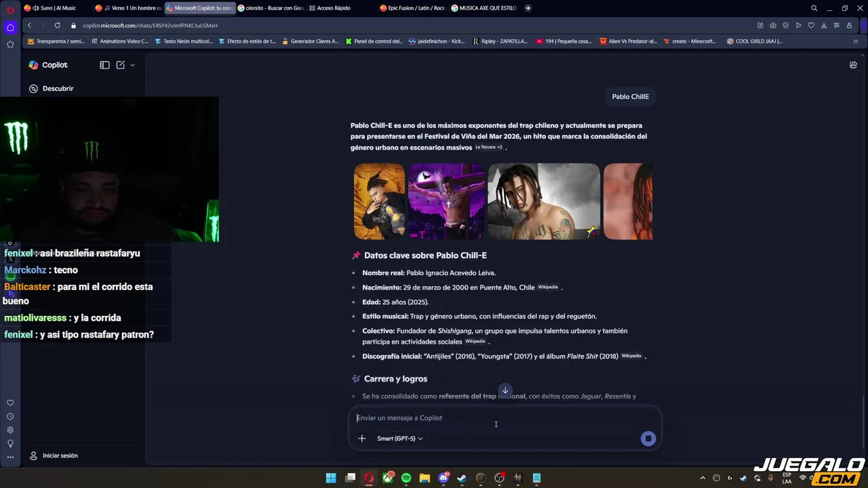Click the browser back arrow

pos(29,25)
